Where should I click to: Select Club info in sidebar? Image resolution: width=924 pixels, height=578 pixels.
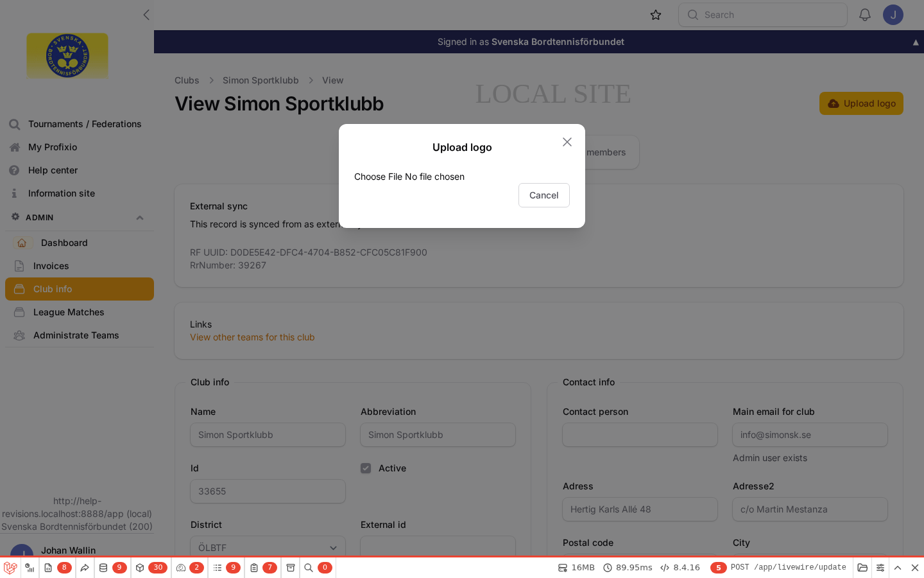80,289
